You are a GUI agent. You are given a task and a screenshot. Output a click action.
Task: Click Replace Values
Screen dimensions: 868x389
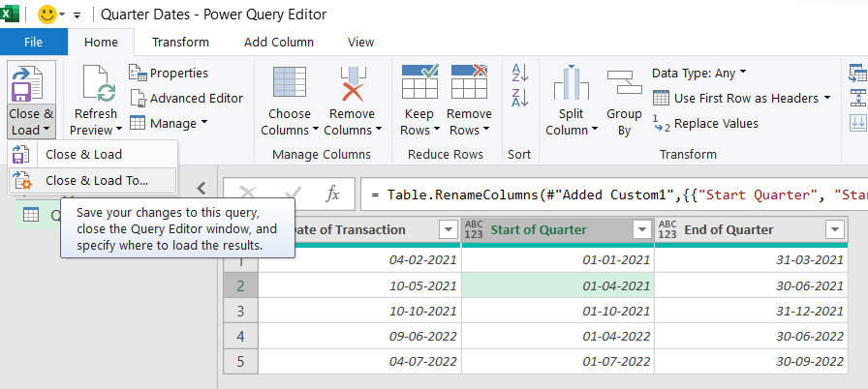[704, 123]
